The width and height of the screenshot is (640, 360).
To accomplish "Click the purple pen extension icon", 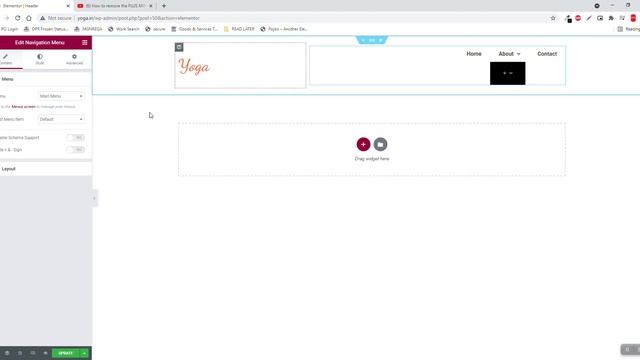I will pos(589,18).
